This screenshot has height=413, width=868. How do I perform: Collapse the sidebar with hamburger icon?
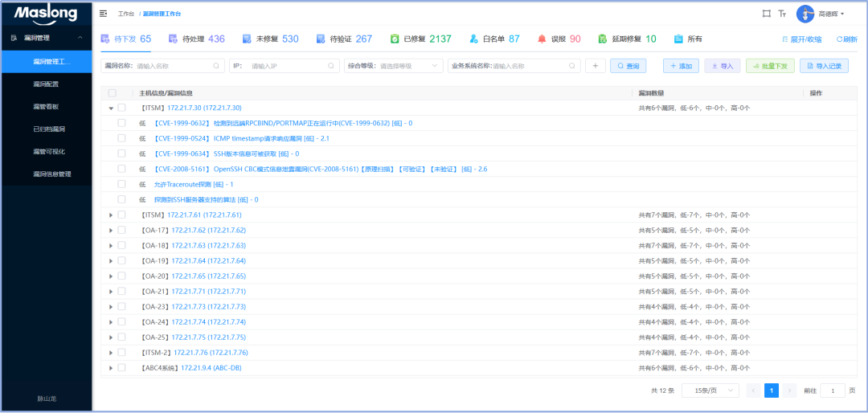pos(103,14)
